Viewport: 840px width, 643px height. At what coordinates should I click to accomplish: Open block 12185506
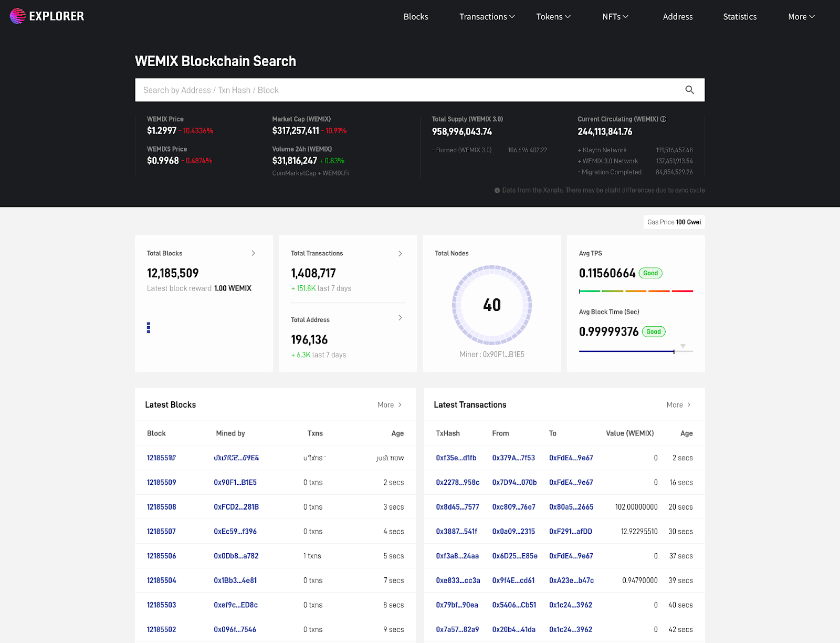click(x=162, y=556)
